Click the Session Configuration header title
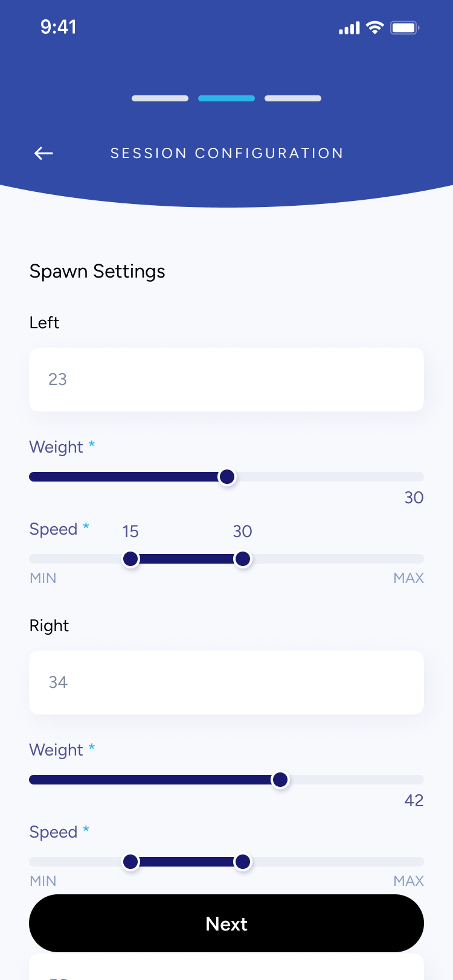 click(226, 153)
